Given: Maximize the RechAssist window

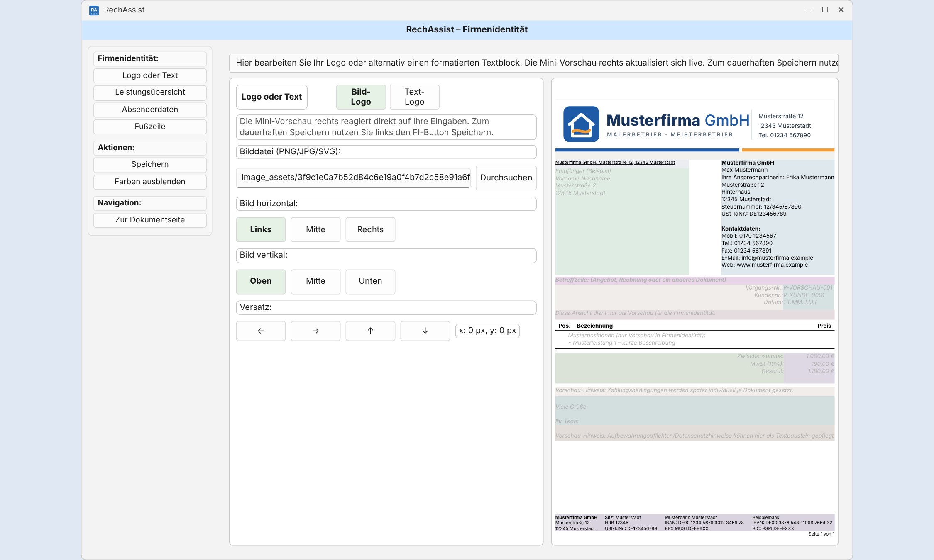Looking at the screenshot, I should [825, 10].
